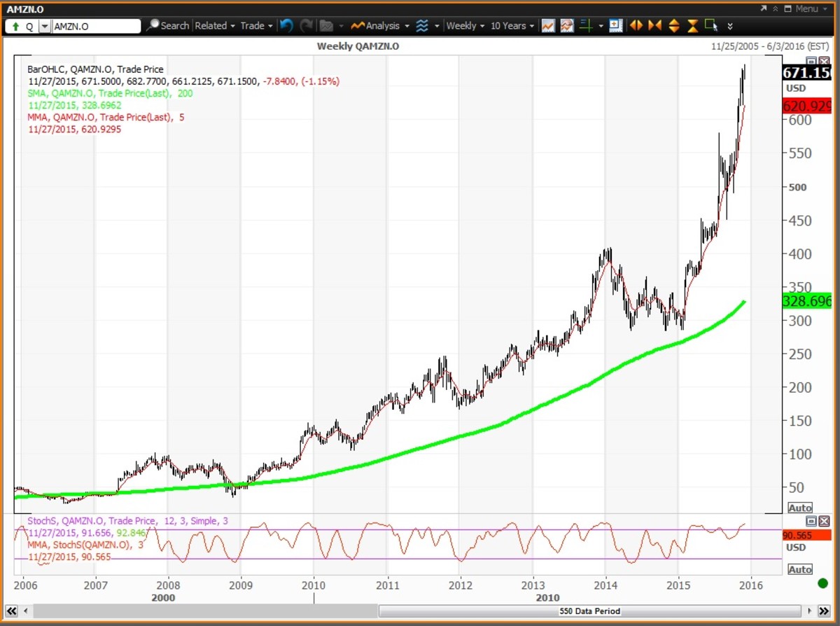Expand the Analysis dropdown
Image resolution: width=840 pixels, height=626 pixels.
tap(381, 26)
